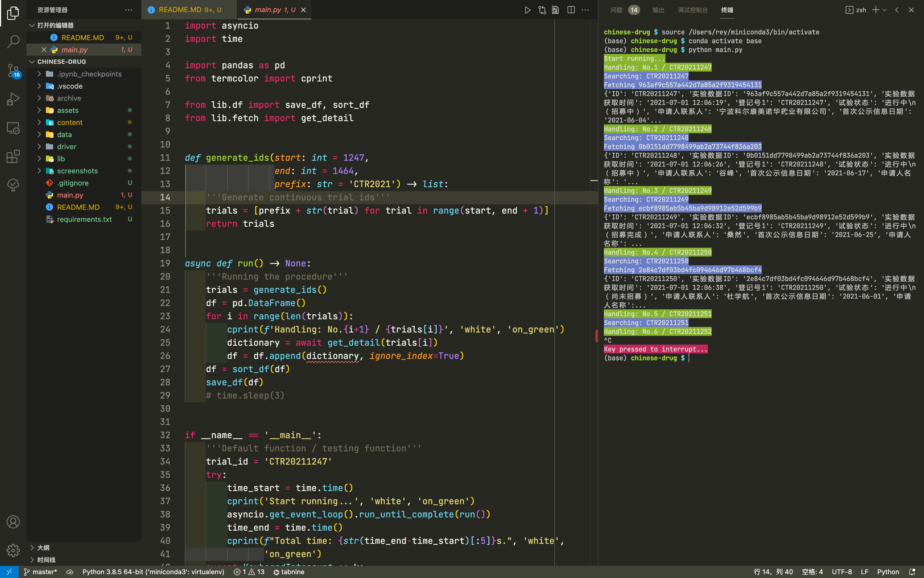Open the Problems panel tab

point(625,10)
